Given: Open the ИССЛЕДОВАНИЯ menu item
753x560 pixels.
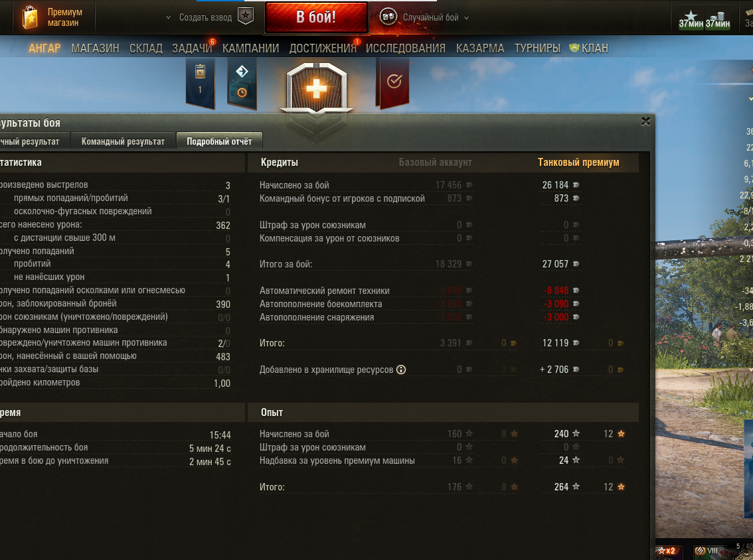Looking at the screenshot, I should click(x=405, y=48).
